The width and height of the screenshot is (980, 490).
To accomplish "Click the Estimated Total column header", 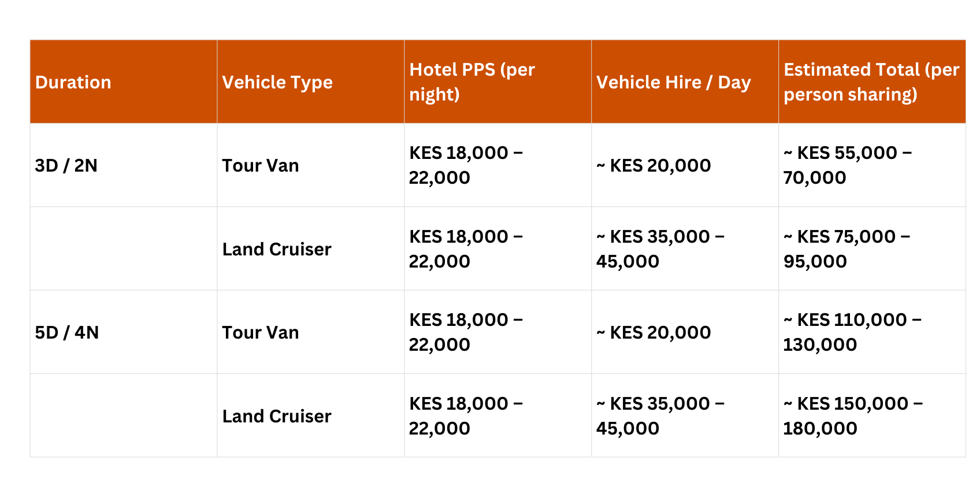I will [x=871, y=81].
